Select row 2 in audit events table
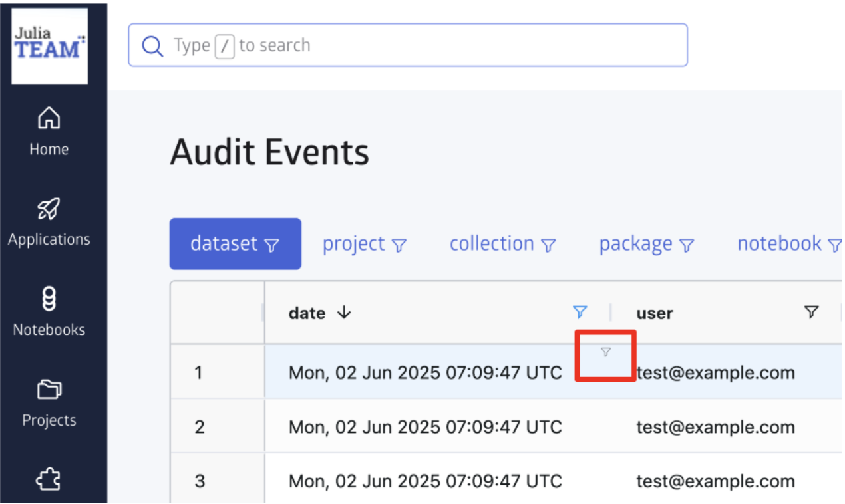The image size is (845, 504). [x=200, y=426]
